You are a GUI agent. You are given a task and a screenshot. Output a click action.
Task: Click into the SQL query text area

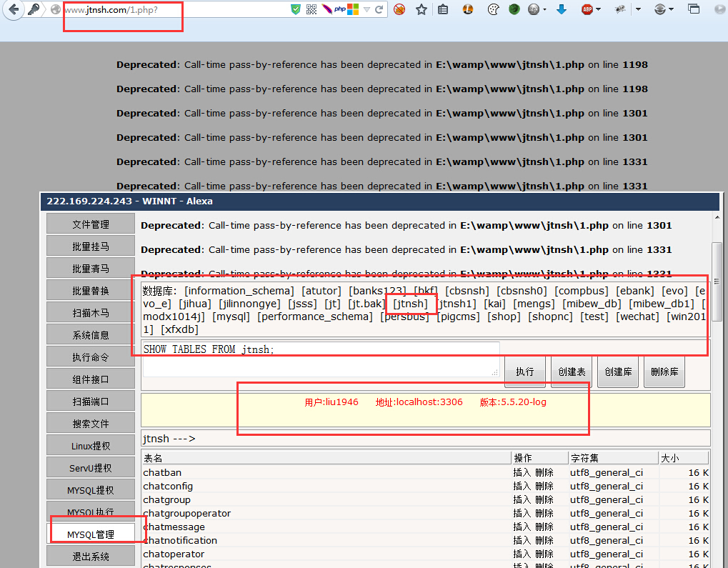pos(321,359)
